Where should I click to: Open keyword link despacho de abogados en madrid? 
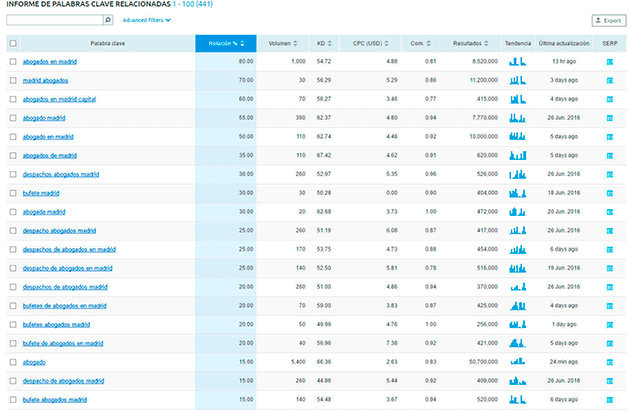coord(68,268)
